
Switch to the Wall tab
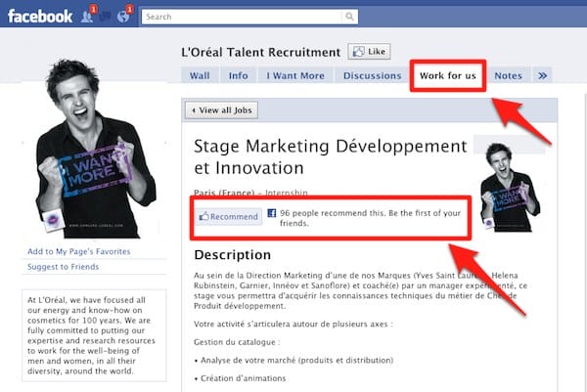[x=200, y=75]
